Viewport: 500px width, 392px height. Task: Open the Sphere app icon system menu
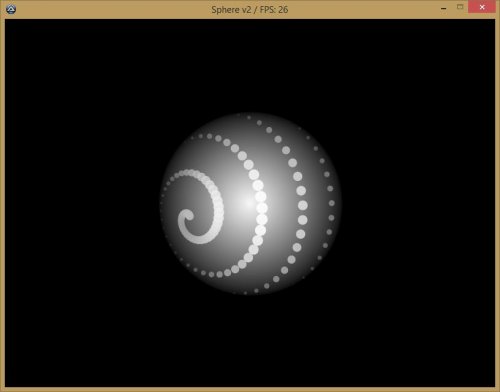tap(11, 9)
